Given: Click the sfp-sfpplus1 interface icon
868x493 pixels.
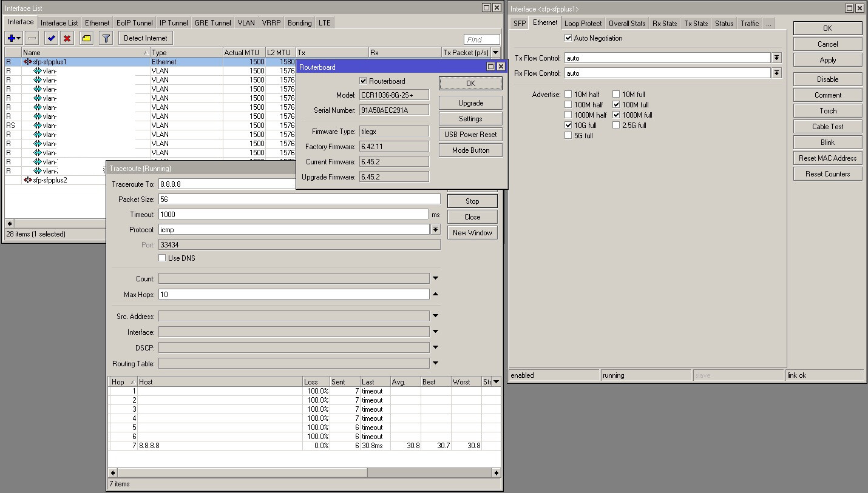Looking at the screenshot, I should 28,62.
